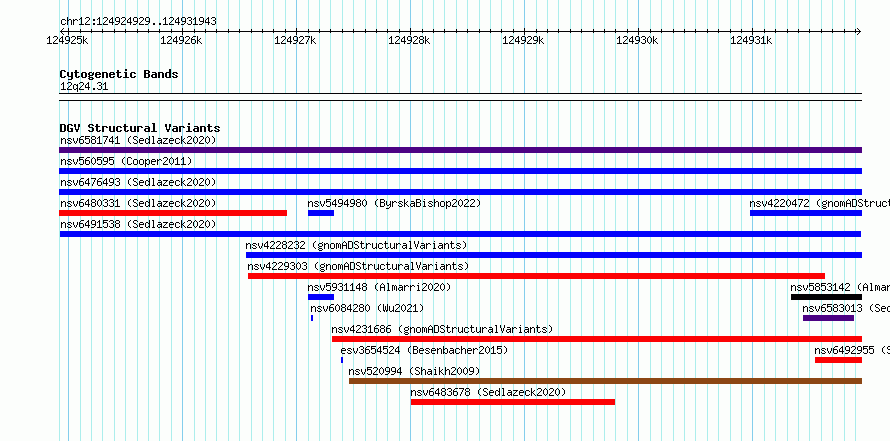Click the nsv5494980 (ByrskaBishop2022) label

click(x=394, y=203)
